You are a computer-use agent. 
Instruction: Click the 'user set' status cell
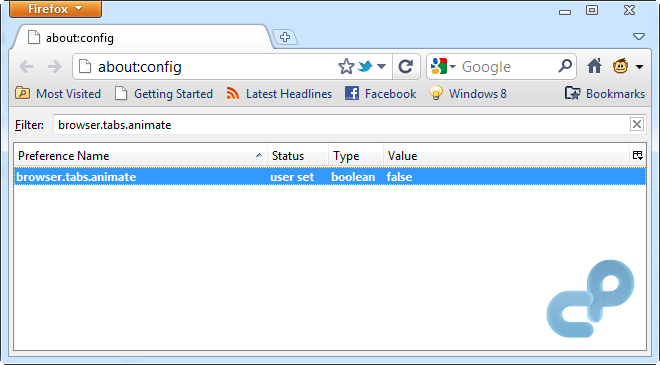click(x=292, y=177)
